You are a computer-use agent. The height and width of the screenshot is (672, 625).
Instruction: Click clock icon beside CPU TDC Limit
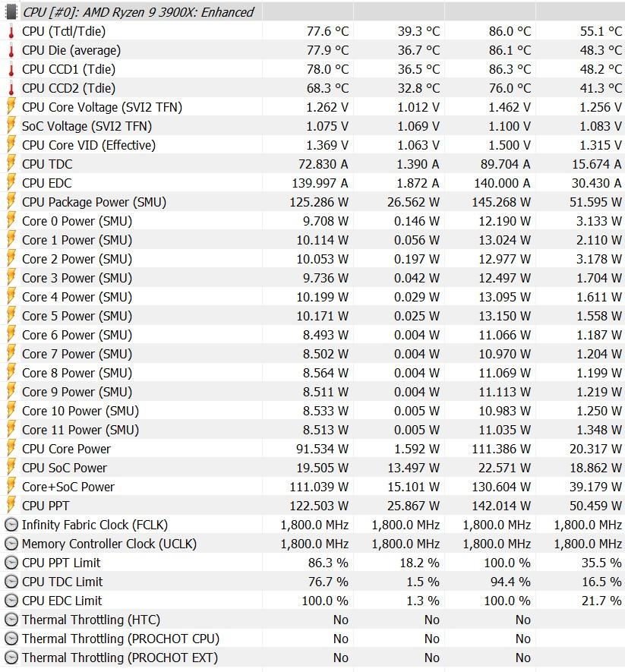tap(11, 582)
